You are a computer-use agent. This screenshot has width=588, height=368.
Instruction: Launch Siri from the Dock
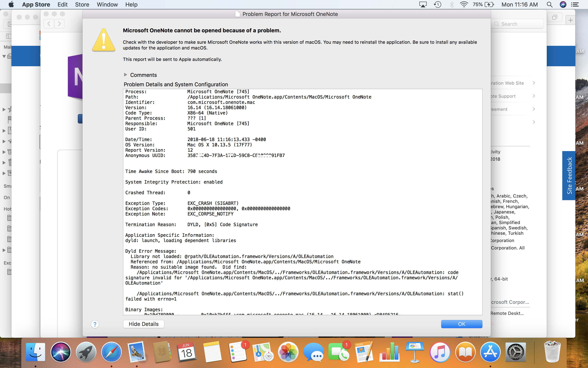[61, 352]
